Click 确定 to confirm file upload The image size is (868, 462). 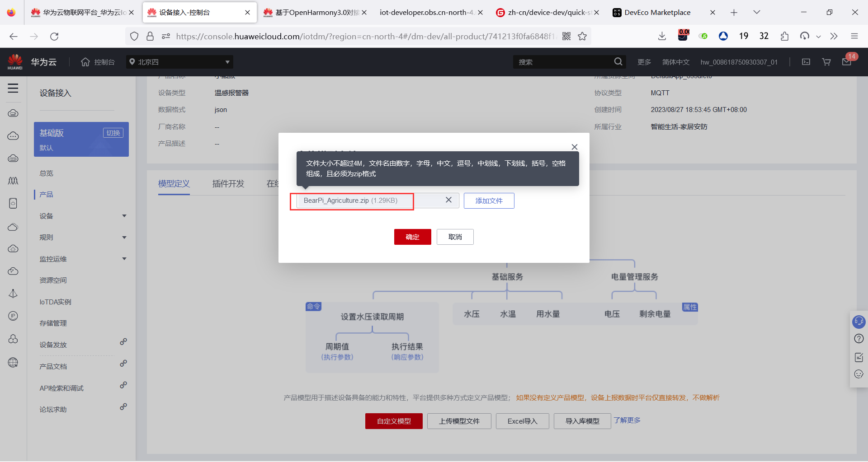[x=412, y=237]
